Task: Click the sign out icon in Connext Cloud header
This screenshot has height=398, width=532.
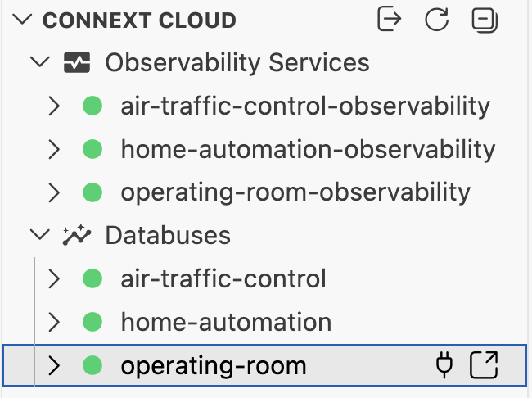Action: pyautogui.click(x=389, y=19)
